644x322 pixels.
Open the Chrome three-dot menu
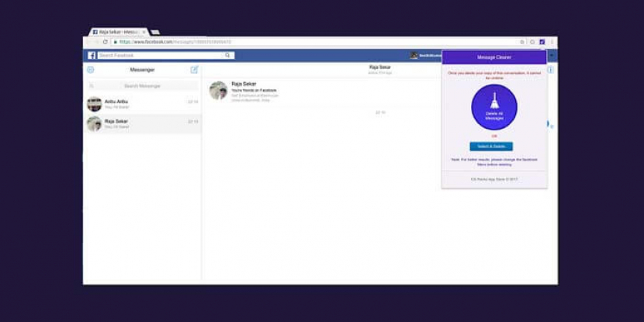(552, 42)
